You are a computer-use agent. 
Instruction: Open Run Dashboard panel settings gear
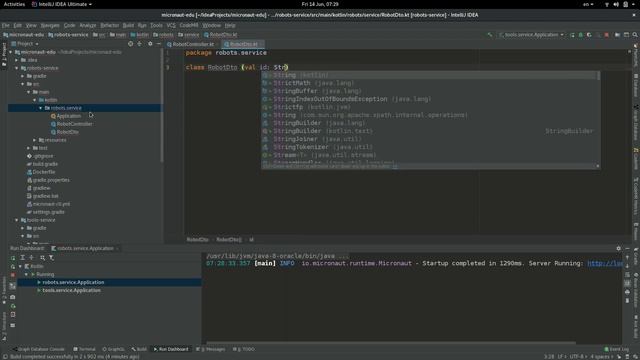pos(618,248)
